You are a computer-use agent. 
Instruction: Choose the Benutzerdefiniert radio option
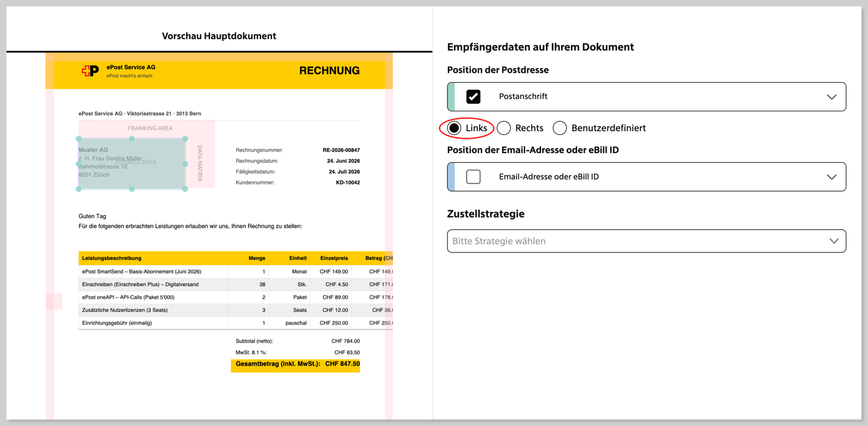(560, 128)
